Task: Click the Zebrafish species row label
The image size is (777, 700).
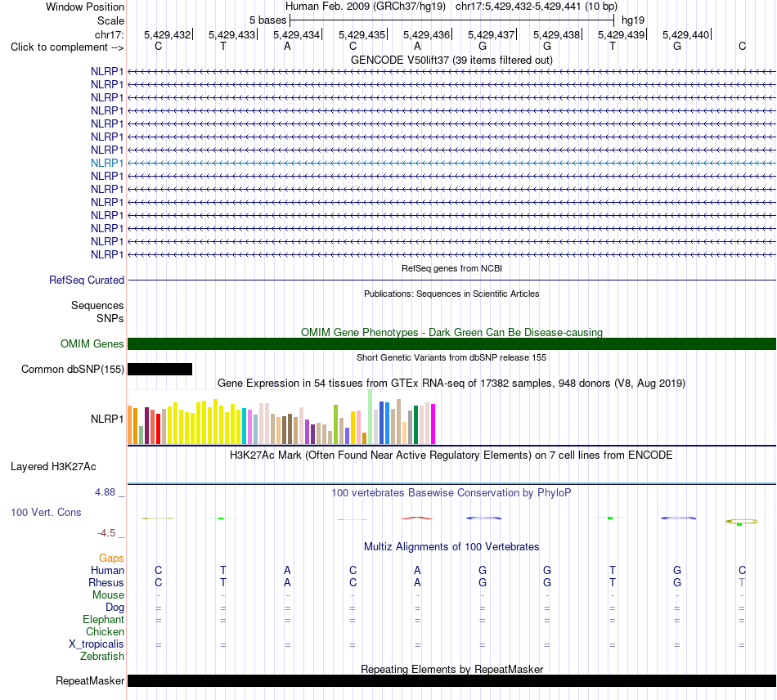Action: pyautogui.click(x=102, y=657)
